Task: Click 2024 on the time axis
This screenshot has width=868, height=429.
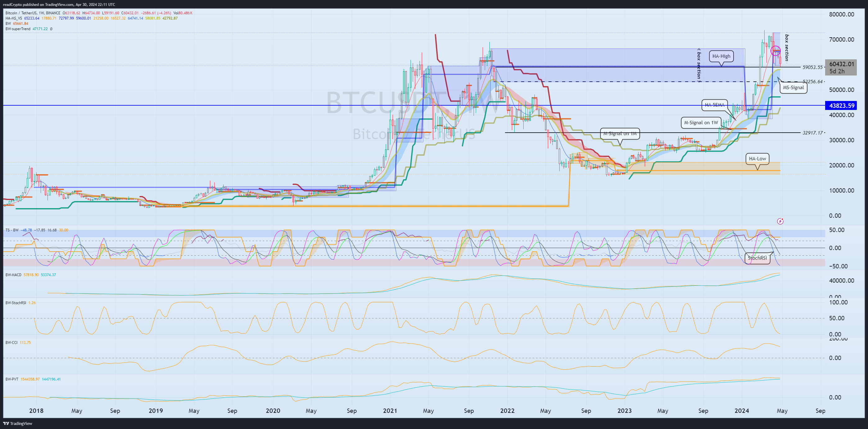Action: pyautogui.click(x=742, y=411)
